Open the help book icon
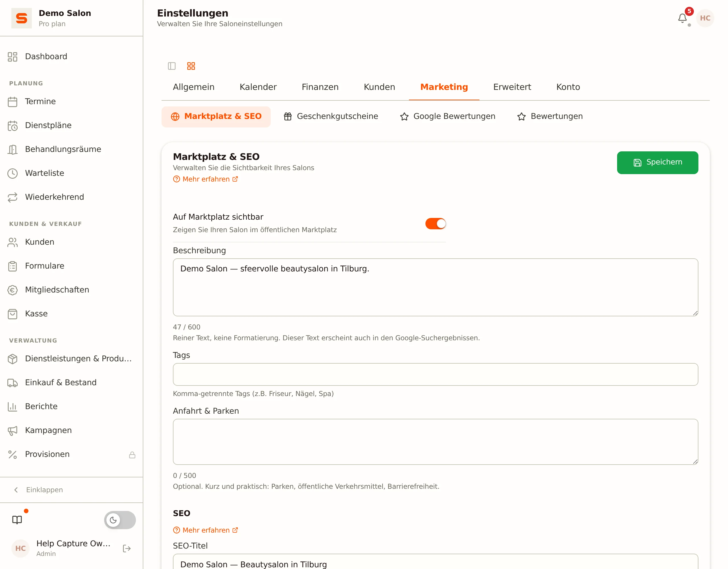Viewport: 728px width, 569px height. [x=17, y=520]
